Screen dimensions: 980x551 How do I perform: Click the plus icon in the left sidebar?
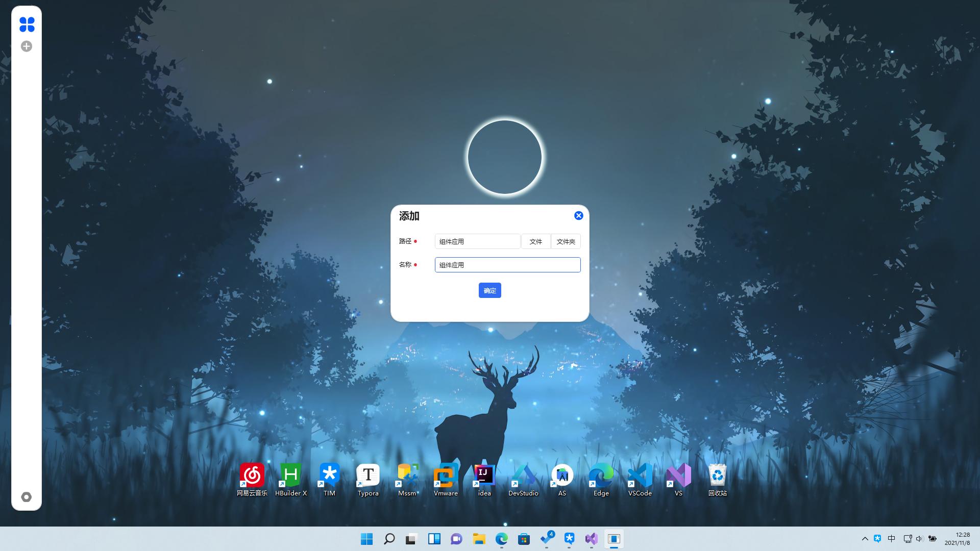[x=27, y=46]
